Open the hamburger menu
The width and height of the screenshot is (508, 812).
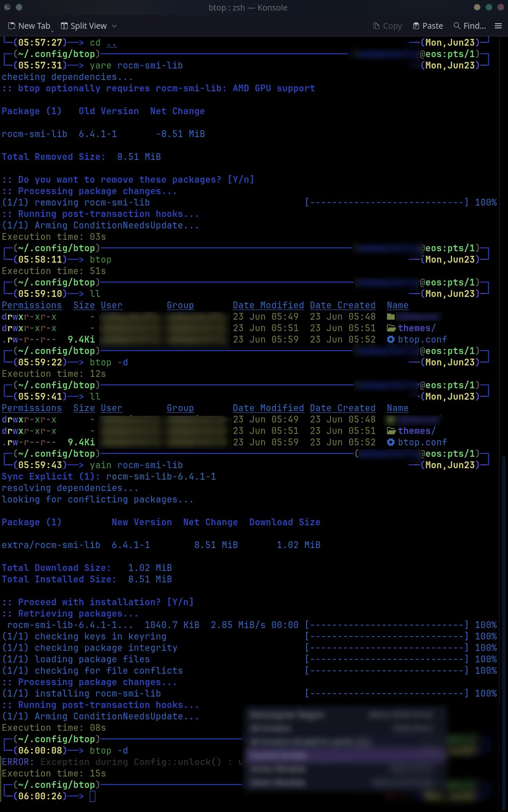tap(498, 26)
